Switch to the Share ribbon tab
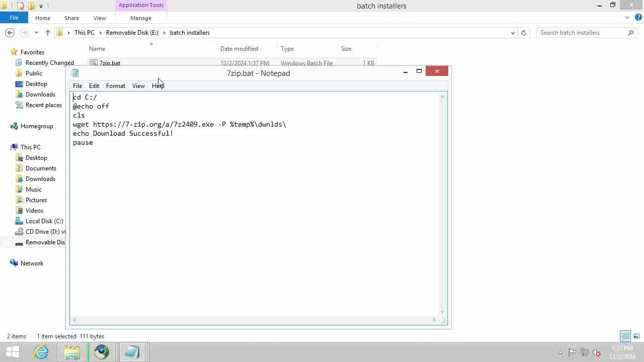The height and width of the screenshot is (362, 644). coord(71,18)
